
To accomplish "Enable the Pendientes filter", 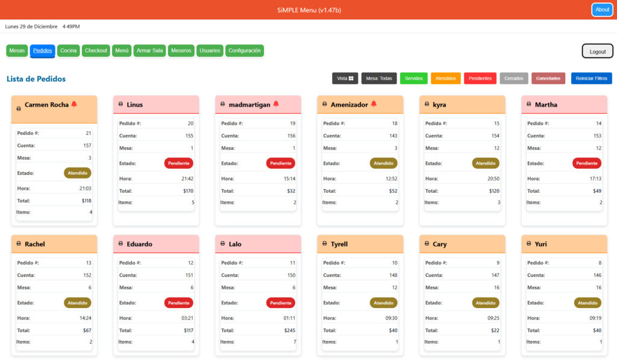I will point(480,78).
